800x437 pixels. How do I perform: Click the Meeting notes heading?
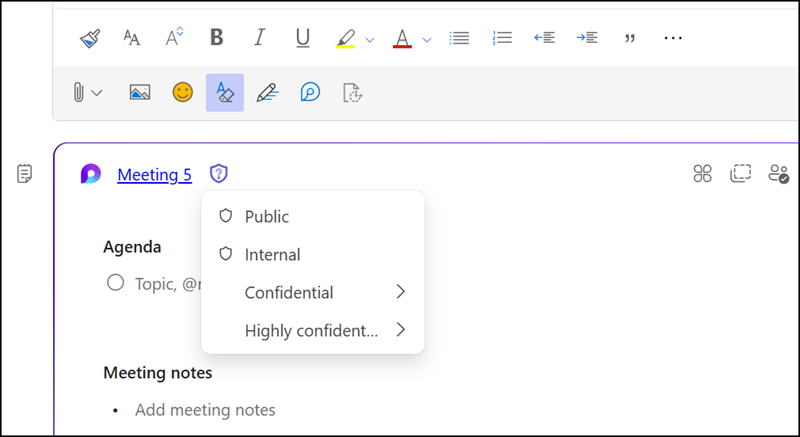click(x=158, y=373)
